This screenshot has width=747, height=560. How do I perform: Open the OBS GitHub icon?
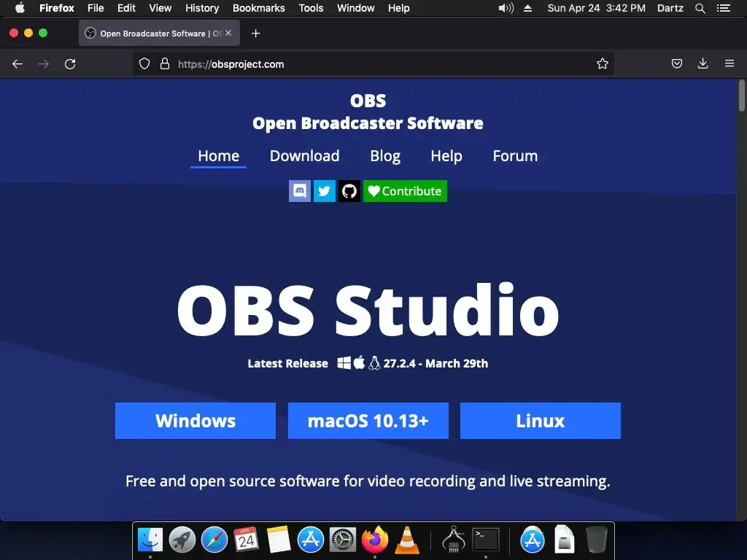click(x=349, y=191)
